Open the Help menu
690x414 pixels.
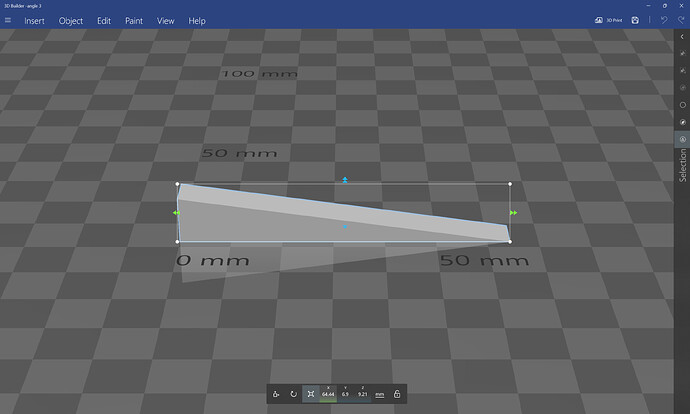[197, 20]
